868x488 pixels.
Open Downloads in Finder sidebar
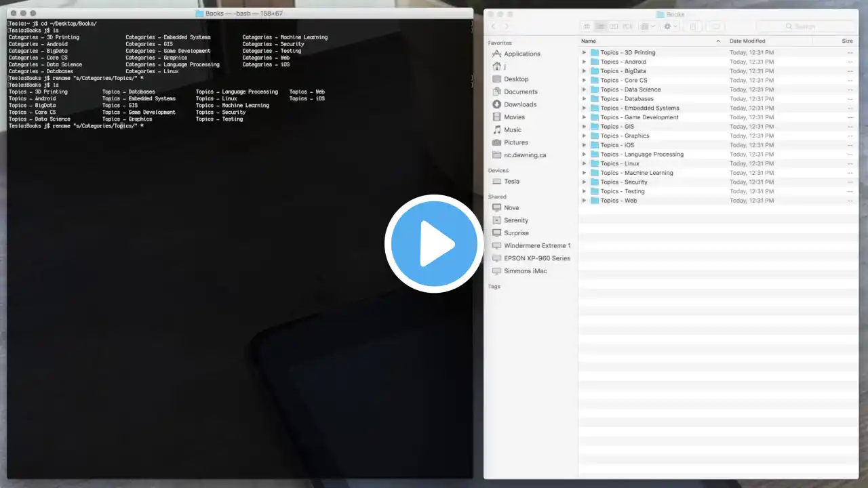pos(520,104)
